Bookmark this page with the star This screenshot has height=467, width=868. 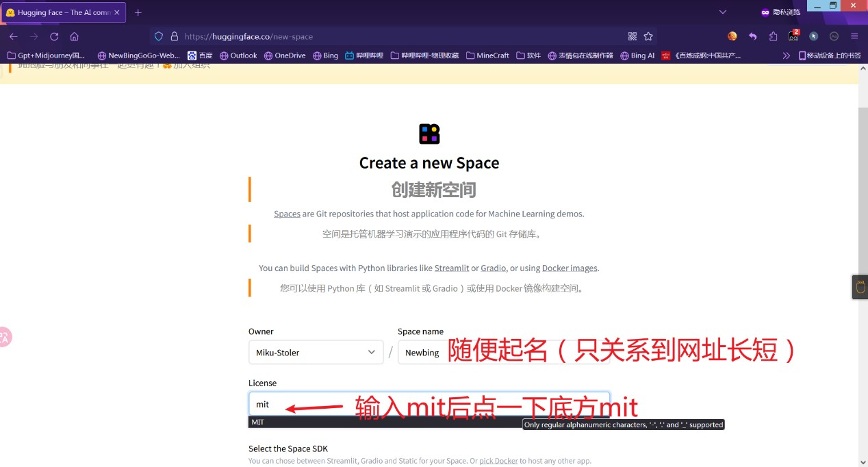pos(648,36)
